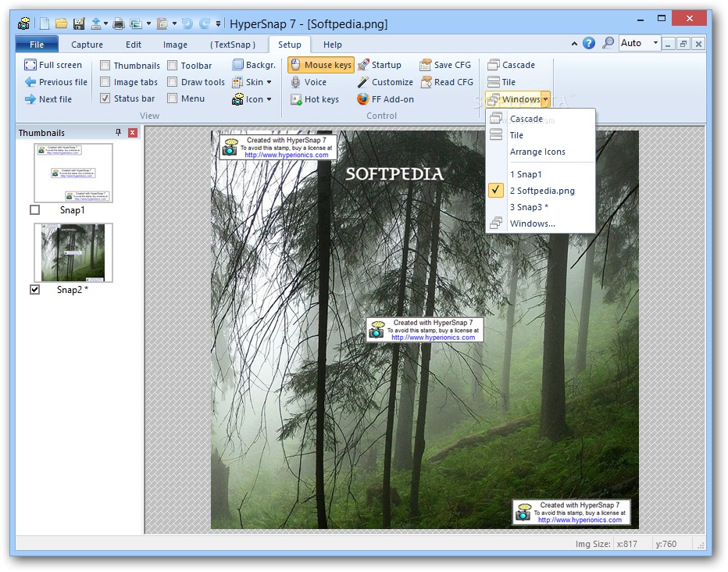This screenshot has height=572, width=728.
Task: Toggle the Thumbnails checkbox
Action: coord(105,66)
